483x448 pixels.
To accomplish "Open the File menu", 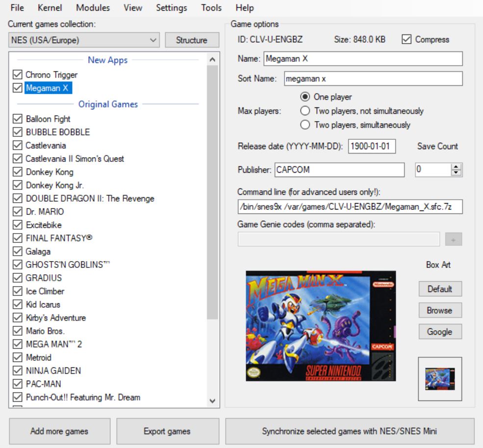I will (17, 8).
